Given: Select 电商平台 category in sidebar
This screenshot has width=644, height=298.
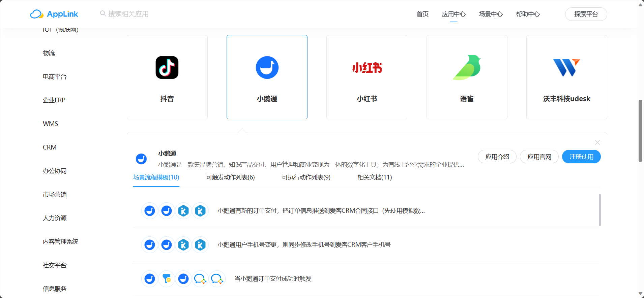Looking at the screenshot, I should 55,76.
